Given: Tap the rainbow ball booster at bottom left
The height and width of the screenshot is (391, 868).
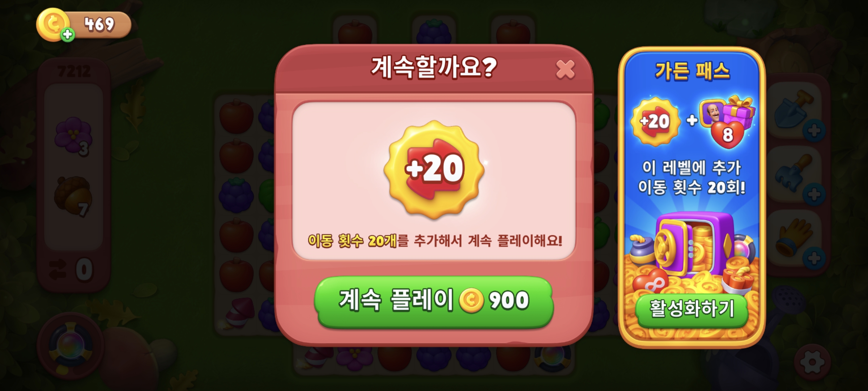Looking at the screenshot, I should [71, 346].
